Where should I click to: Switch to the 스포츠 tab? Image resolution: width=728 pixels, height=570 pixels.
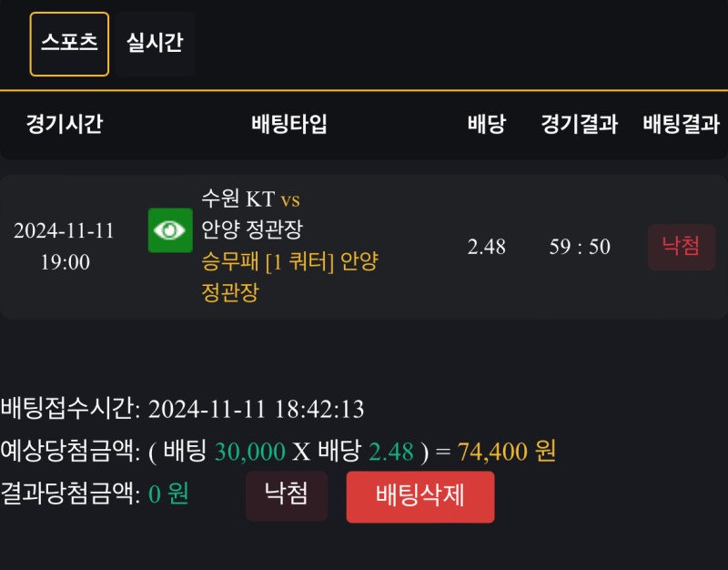pyautogui.click(x=69, y=44)
